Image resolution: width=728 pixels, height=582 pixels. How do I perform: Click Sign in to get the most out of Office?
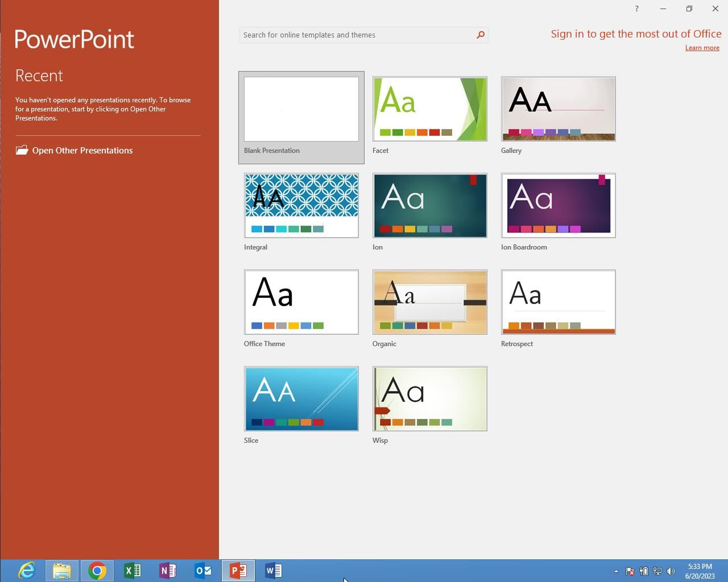[x=635, y=34]
